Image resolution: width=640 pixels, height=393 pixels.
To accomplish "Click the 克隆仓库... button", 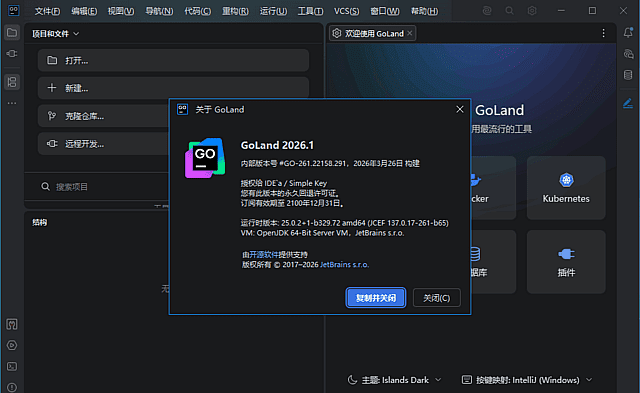I will point(103,116).
